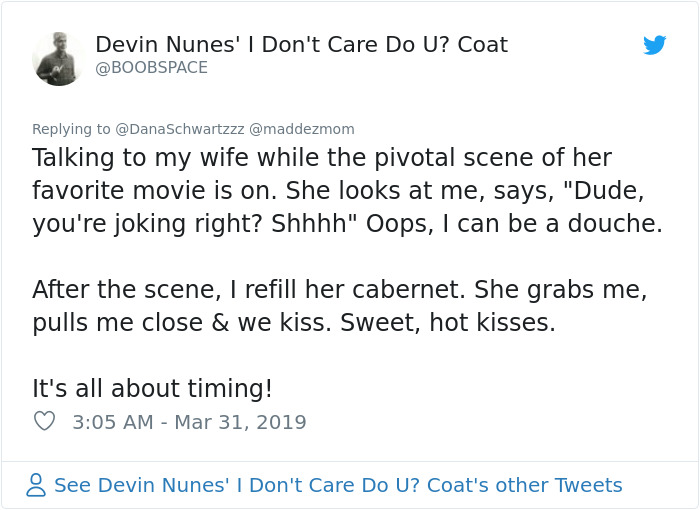
Task: Click the "It's all about timing!" line
Action: point(152,388)
